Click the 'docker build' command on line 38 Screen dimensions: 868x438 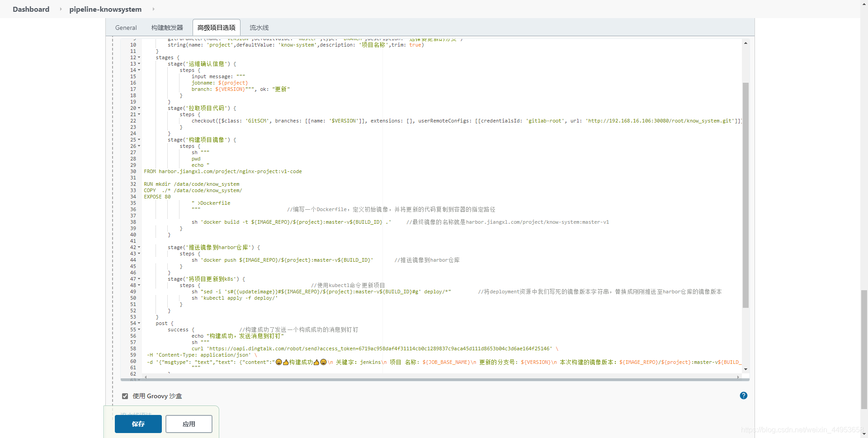291,222
